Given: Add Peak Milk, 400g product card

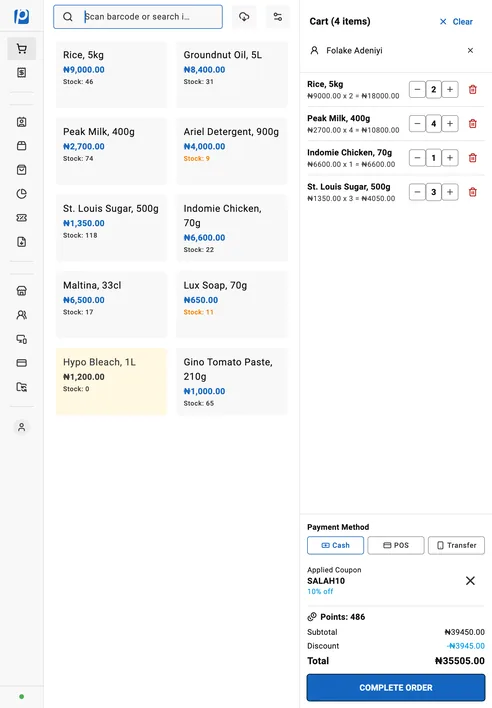Looking at the screenshot, I should tap(111, 151).
